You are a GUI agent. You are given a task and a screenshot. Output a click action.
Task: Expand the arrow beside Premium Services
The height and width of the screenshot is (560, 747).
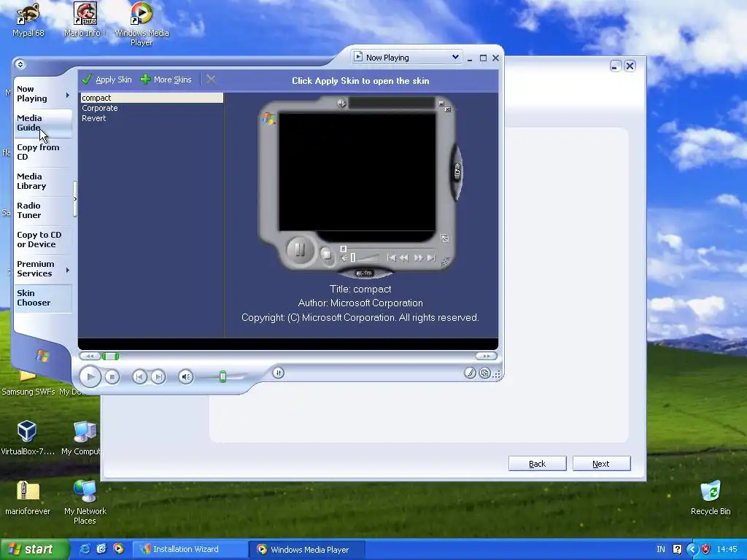coord(67,270)
